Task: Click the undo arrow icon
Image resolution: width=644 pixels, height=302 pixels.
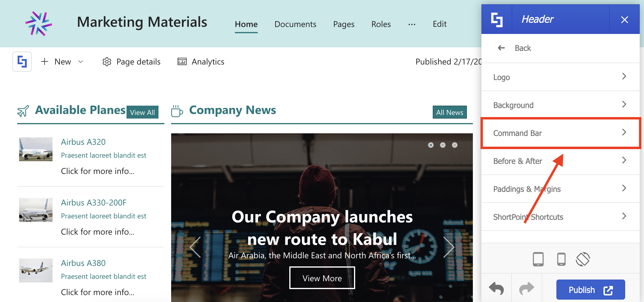Action: pos(496,289)
